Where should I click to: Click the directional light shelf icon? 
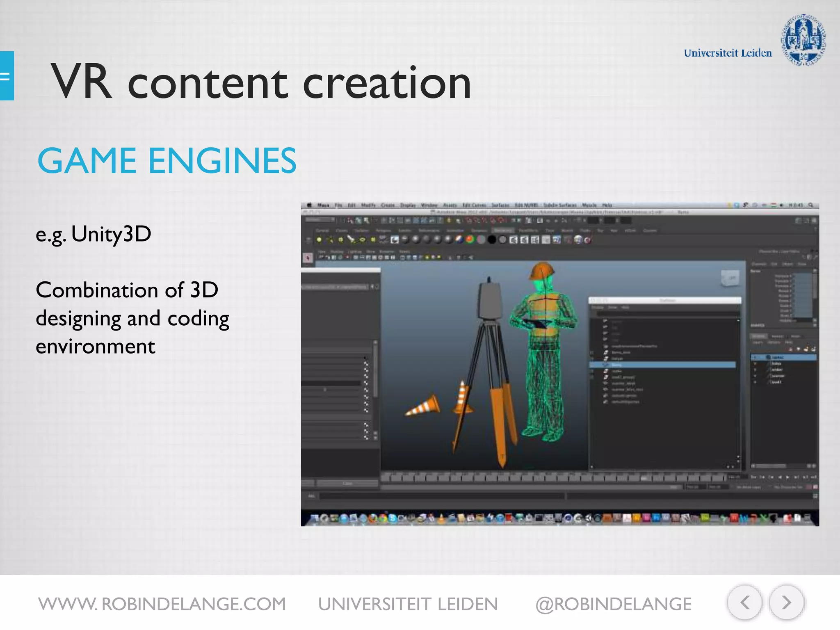pos(330,240)
